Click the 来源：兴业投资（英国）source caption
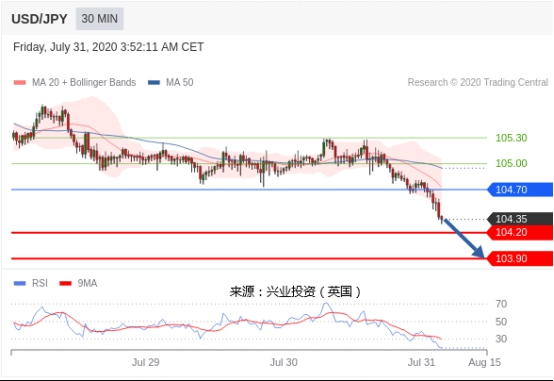Image resolution: width=554 pixels, height=381 pixels. pos(295,292)
